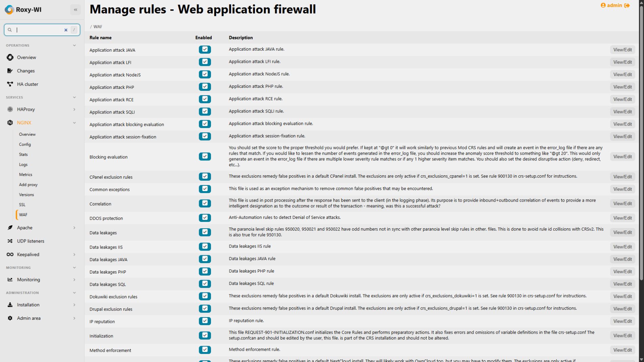Collapse the sidebar with double-arrow icon
This screenshot has width=644, height=362.
(75, 10)
